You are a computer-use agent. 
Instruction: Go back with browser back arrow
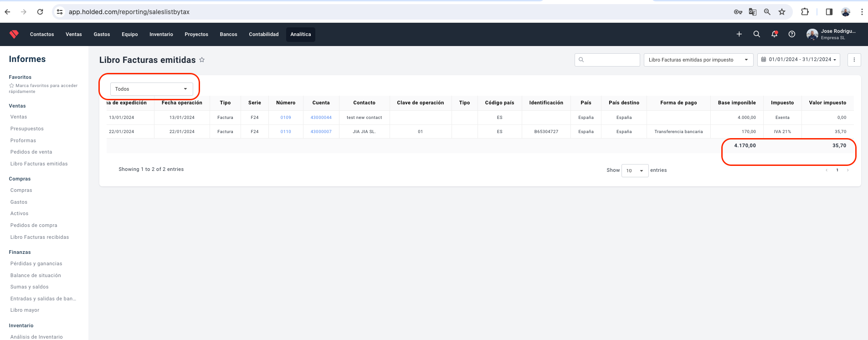pyautogui.click(x=7, y=12)
